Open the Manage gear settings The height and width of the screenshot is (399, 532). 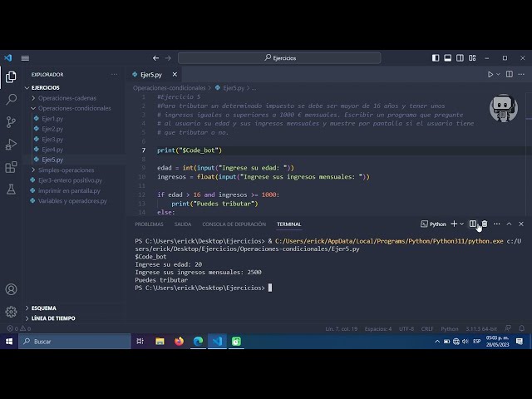point(11,312)
